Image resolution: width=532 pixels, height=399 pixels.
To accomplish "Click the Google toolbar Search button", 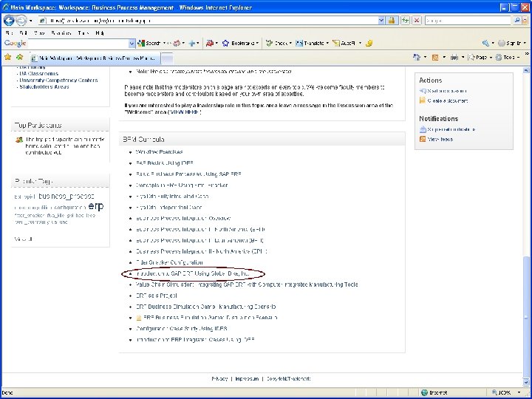I will point(149,44).
